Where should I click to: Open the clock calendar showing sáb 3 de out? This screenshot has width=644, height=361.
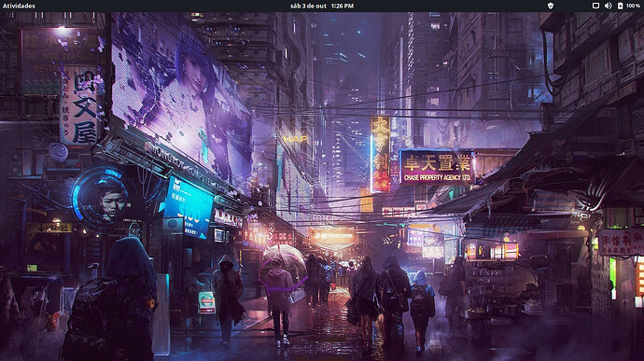coord(322,6)
